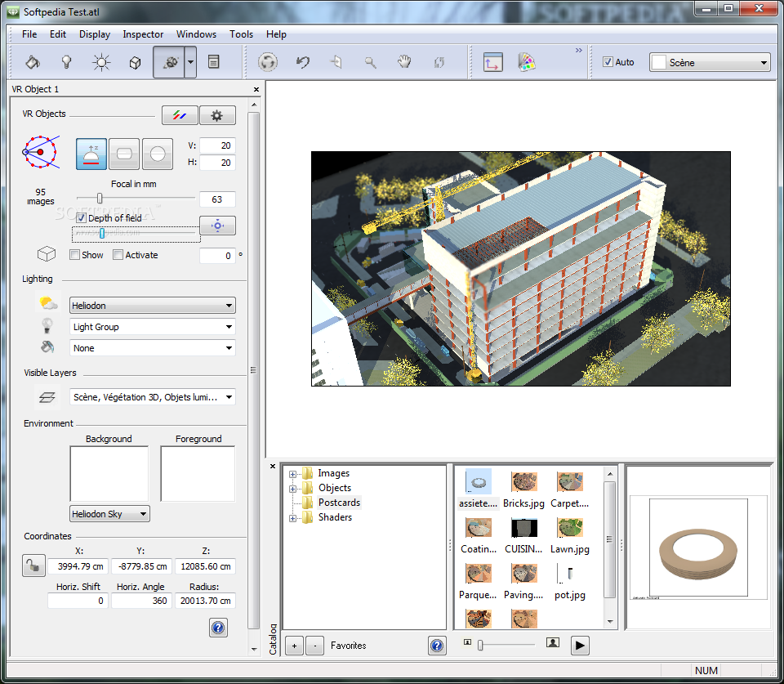
Task: Select the light bulb lights inspector icon
Action: (67, 62)
